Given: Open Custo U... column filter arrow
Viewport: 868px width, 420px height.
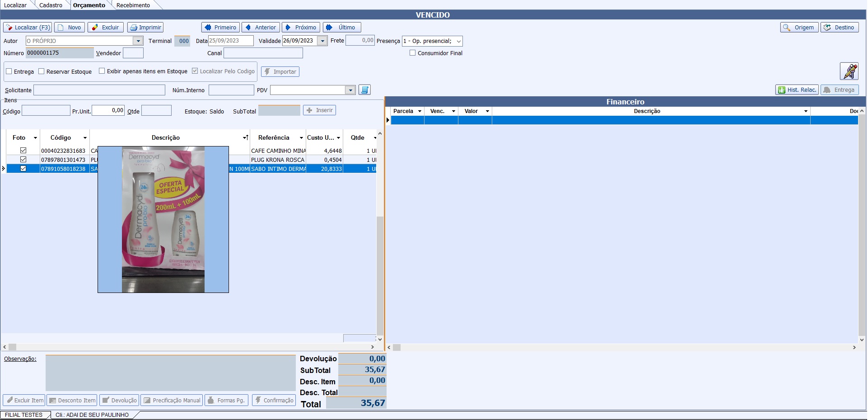Looking at the screenshot, I should click(338, 138).
